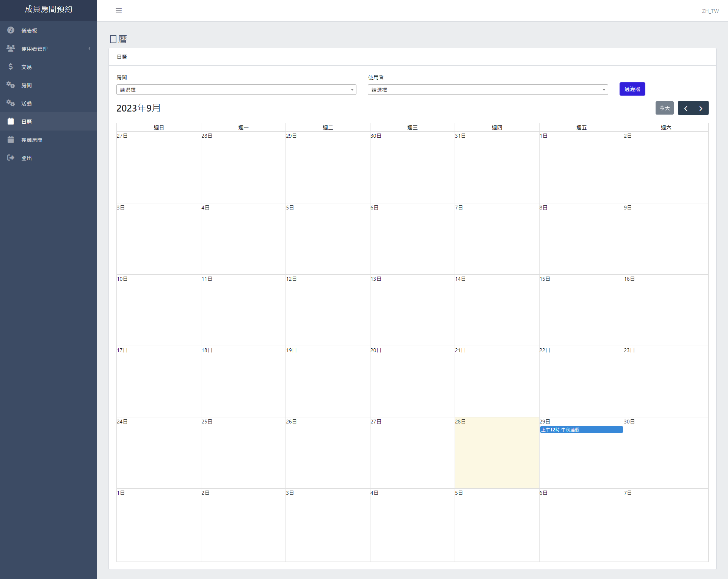The height and width of the screenshot is (579, 728).
Task: Click the gears icon beside 活動
Action: pyautogui.click(x=11, y=103)
